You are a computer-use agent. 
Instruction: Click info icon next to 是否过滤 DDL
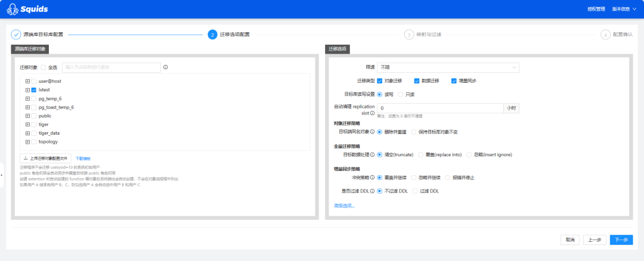click(x=373, y=191)
